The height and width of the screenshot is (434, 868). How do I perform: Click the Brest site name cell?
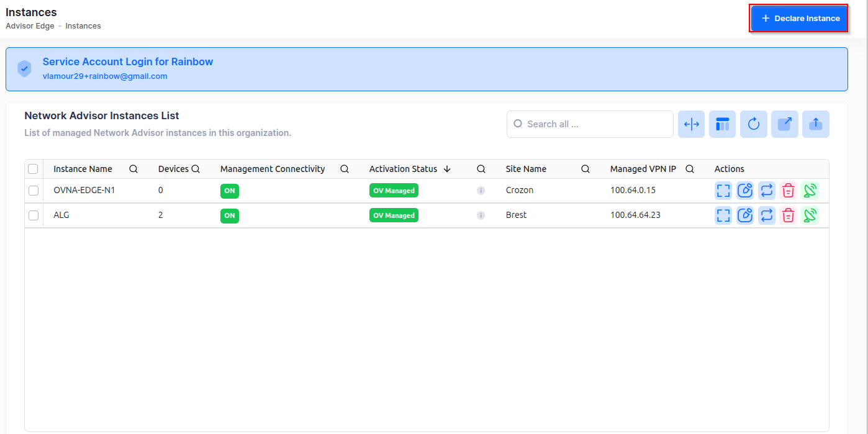tap(516, 215)
